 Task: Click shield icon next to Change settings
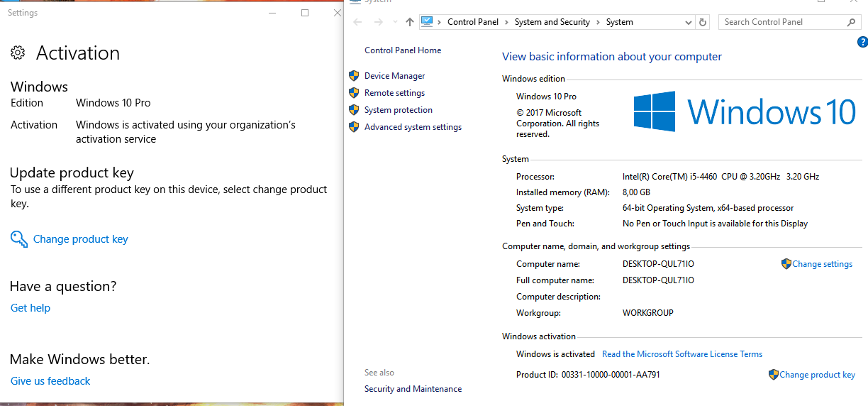click(786, 264)
